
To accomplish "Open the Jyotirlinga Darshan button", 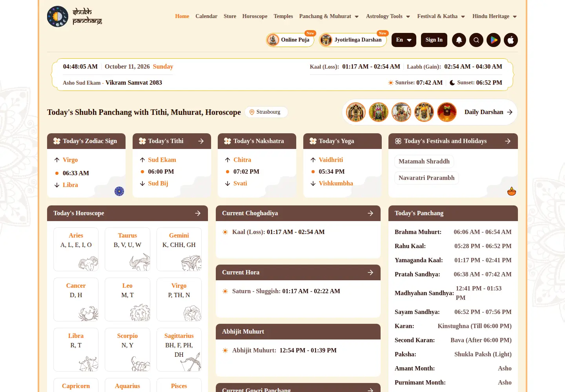I will [353, 40].
